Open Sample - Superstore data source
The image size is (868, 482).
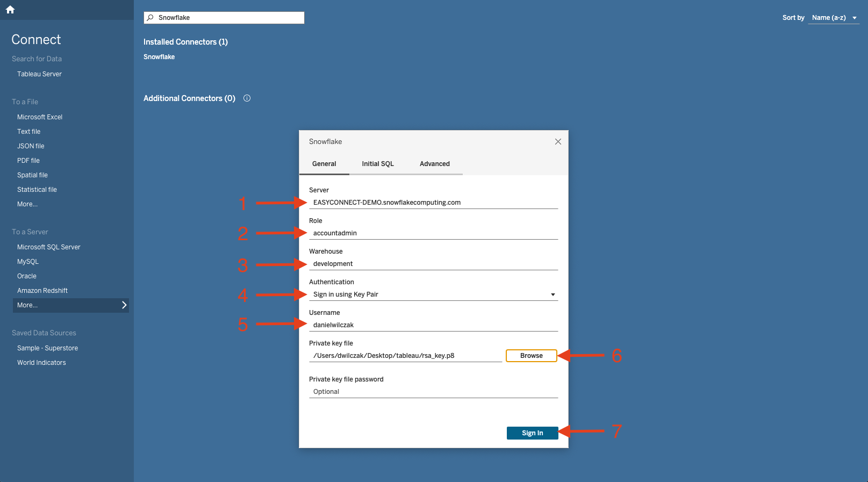(47, 348)
